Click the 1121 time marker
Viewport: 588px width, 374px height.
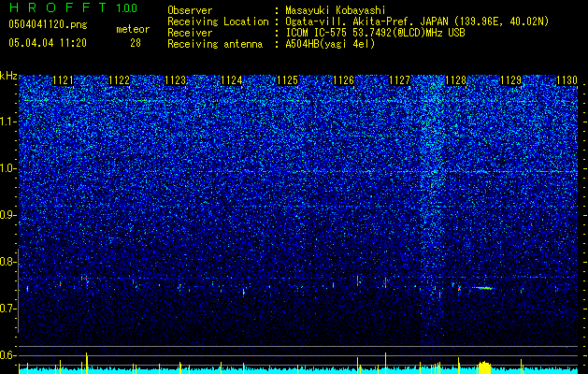[x=63, y=80]
